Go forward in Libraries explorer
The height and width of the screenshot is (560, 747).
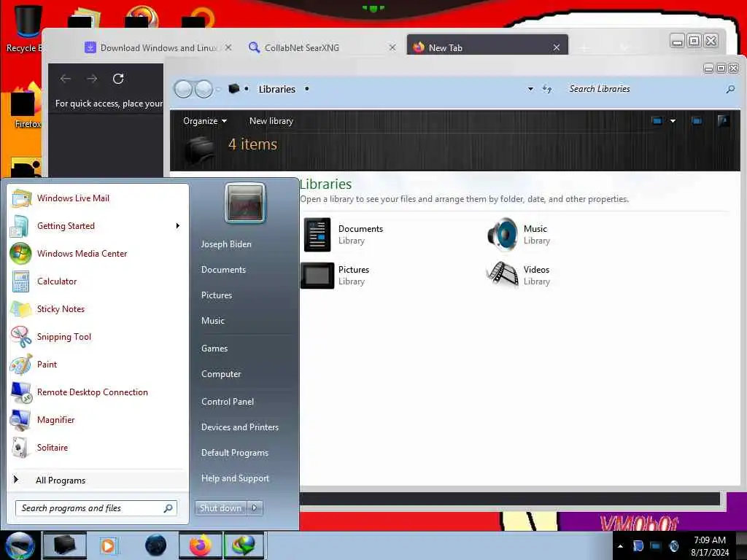pyautogui.click(x=204, y=89)
